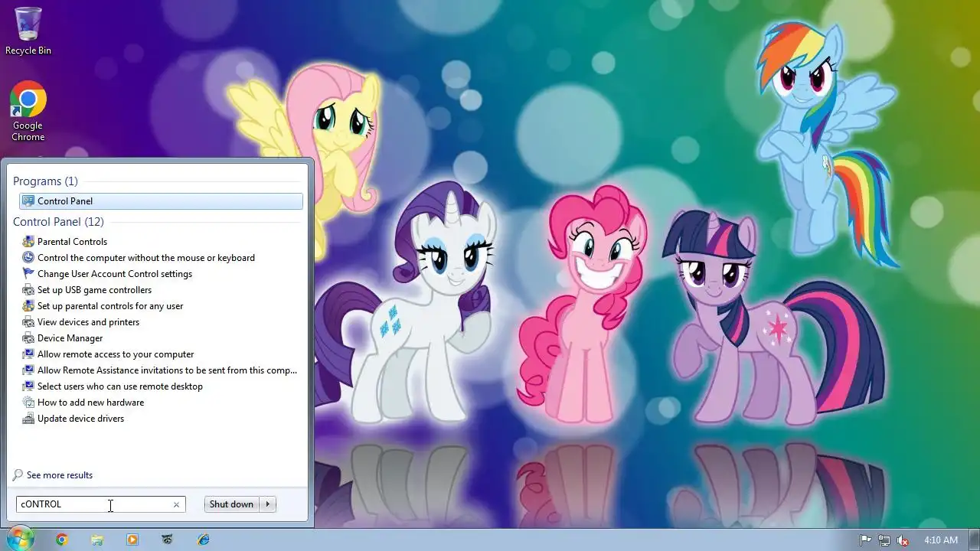
Task: Click the Control Panel (12) group header
Action: [58, 222]
